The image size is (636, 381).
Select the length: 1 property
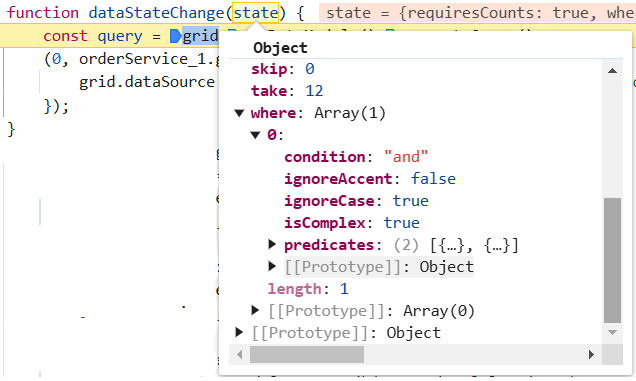click(308, 289)
